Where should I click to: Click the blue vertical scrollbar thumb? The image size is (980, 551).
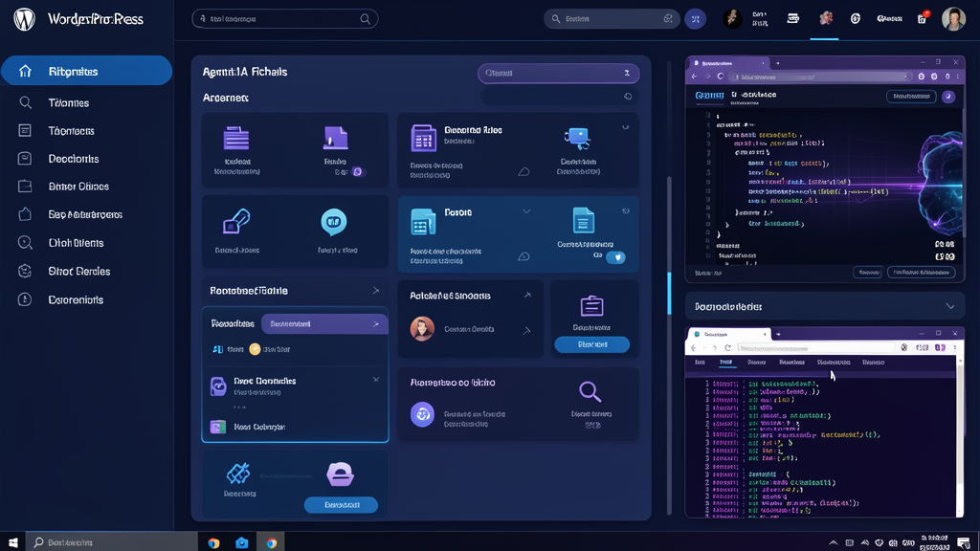(x=669, y=292)
